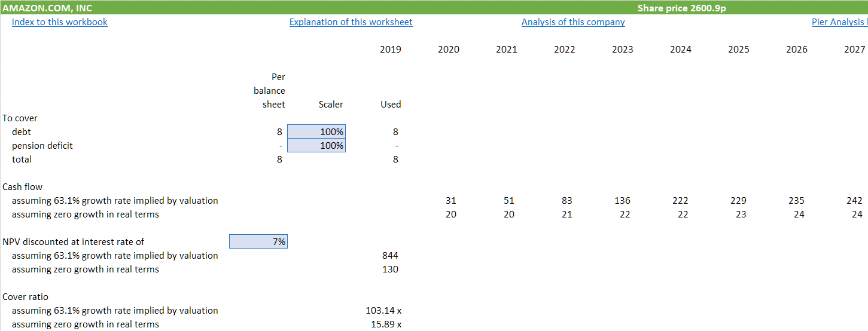Image resolution: width=868 pixels, height=331 pixels.
Task: Select the 2020 column header
Action: click(x=449, y=50)
